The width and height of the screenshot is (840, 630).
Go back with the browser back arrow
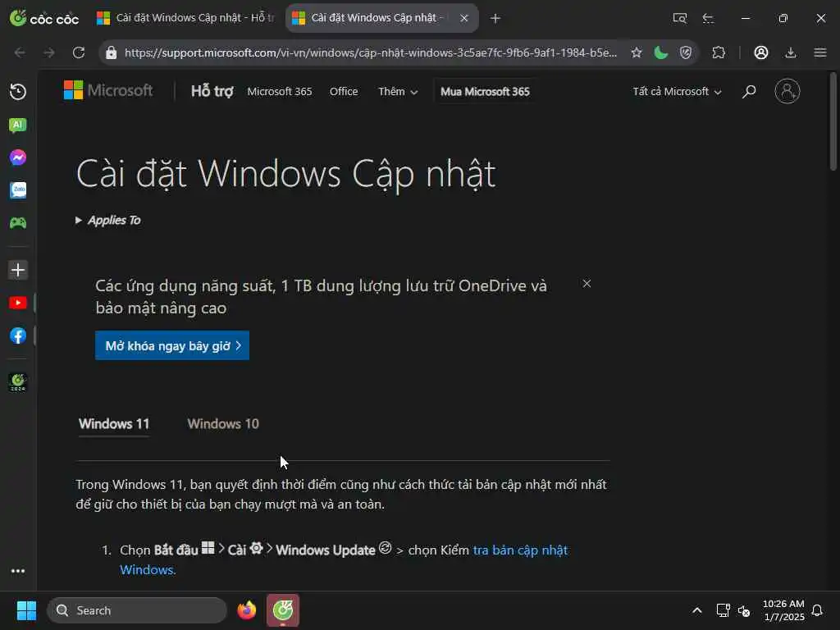point(20,52)
